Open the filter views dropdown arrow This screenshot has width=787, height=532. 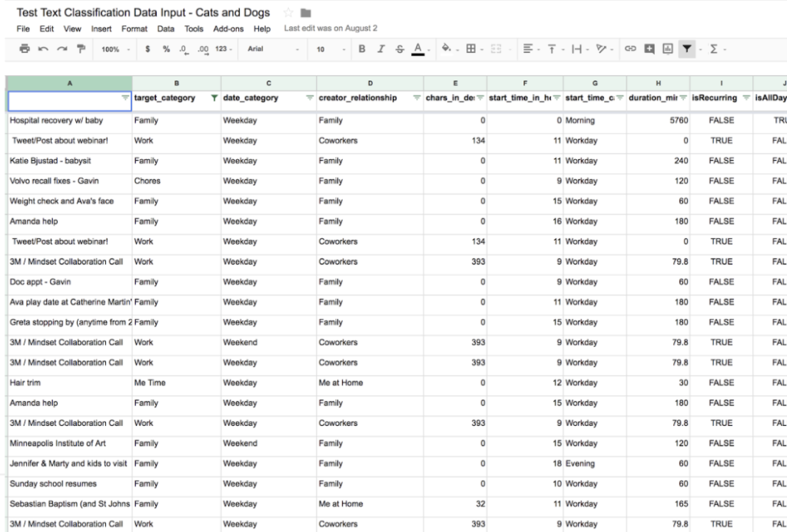pyautogui.click(x=699, y=49)
